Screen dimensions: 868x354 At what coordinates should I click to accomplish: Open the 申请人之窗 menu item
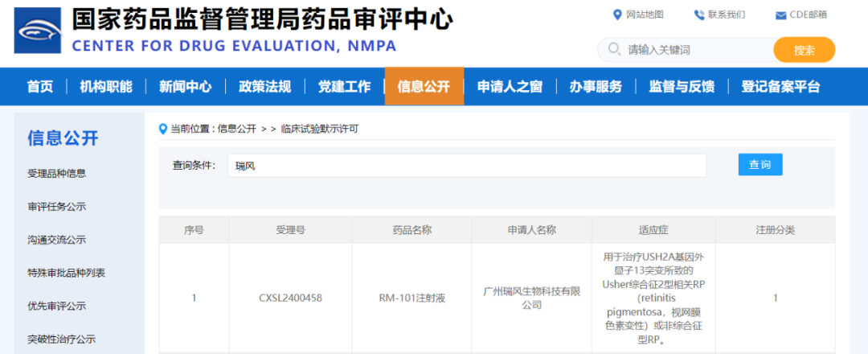(510, 87)
